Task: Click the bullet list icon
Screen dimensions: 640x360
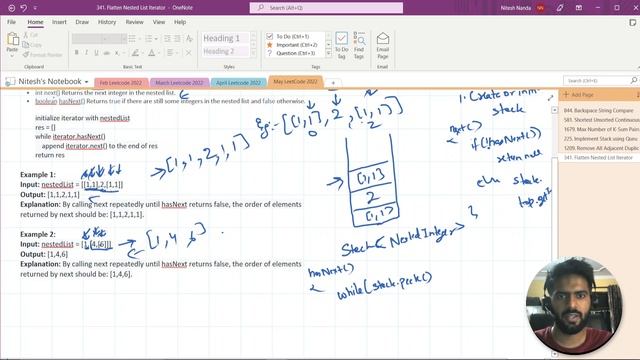Action: pos(132,39)
